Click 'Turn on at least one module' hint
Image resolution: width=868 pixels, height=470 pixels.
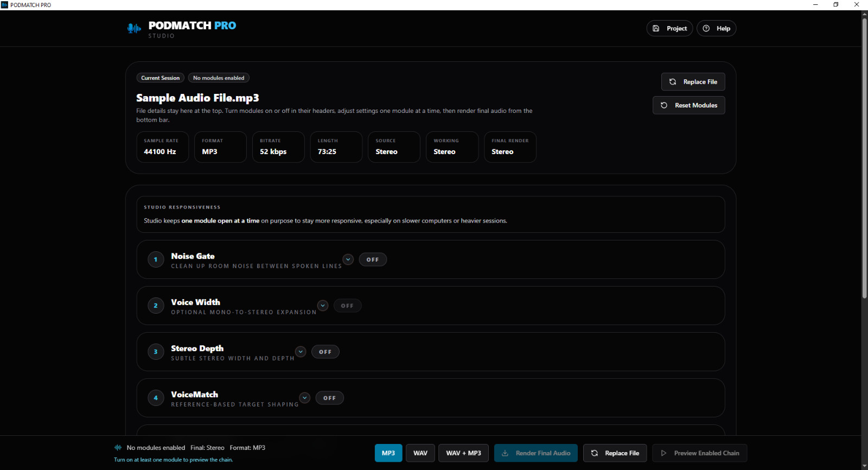click(173, 460)
